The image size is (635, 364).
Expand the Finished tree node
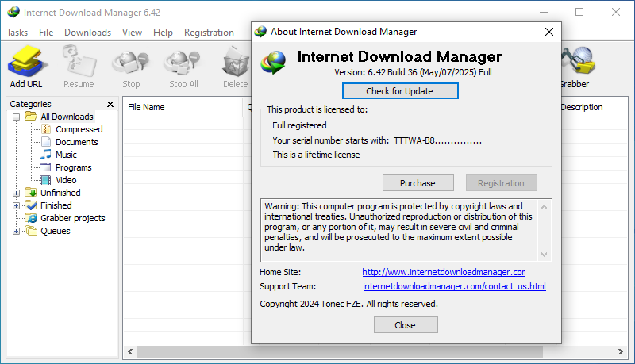point(16,205)
